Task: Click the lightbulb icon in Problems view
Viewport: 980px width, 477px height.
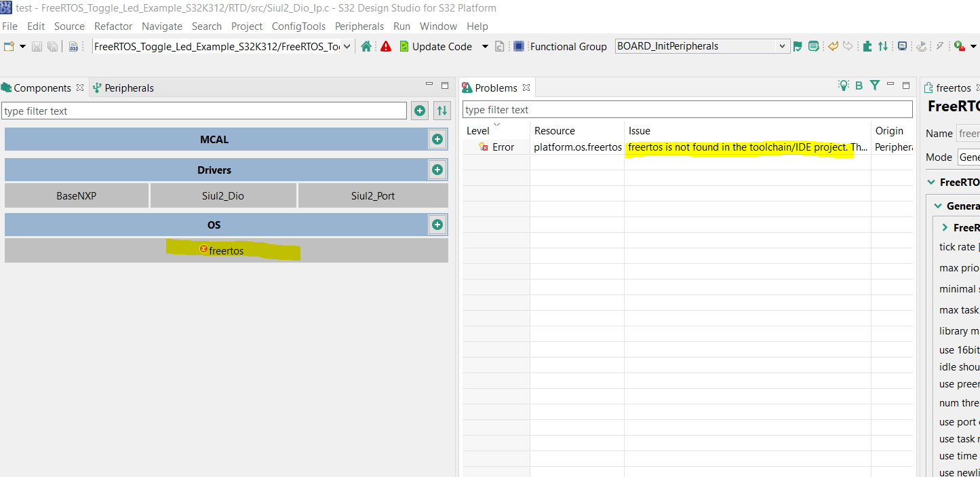Action: pyautogui.click(x=844, y=85)
